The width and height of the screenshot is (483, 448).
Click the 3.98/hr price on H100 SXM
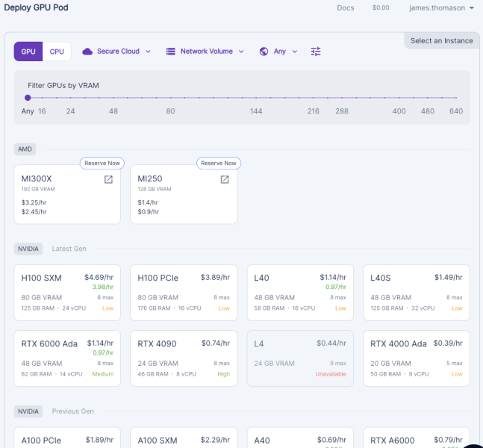pos(103,287)
